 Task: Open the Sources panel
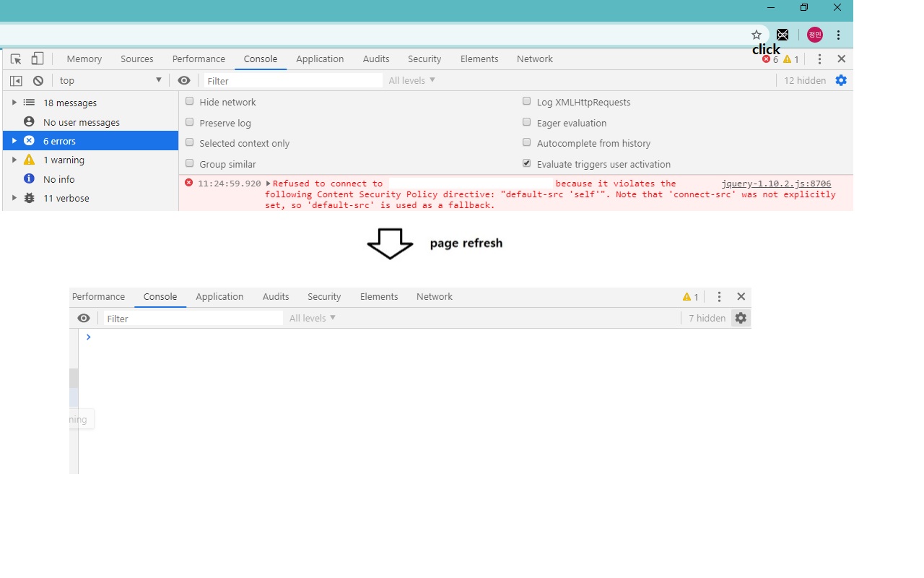click(137, 59)
